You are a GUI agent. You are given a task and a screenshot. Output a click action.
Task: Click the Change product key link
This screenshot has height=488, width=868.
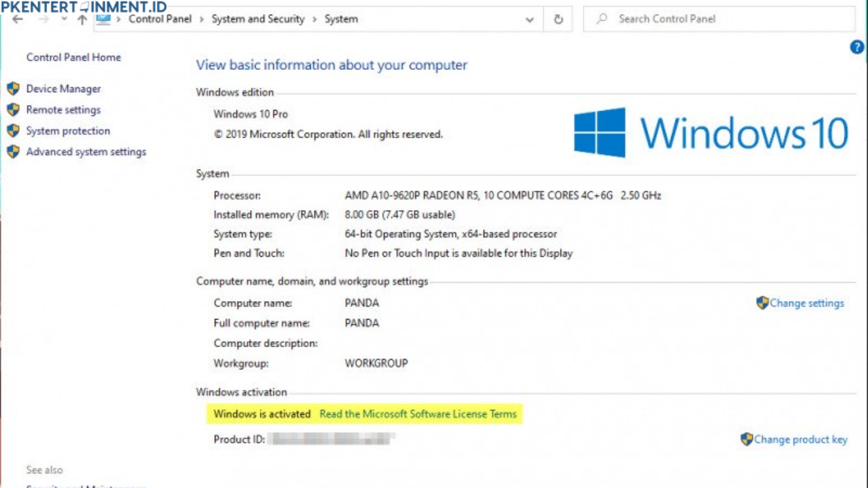[x=801, y=440]
